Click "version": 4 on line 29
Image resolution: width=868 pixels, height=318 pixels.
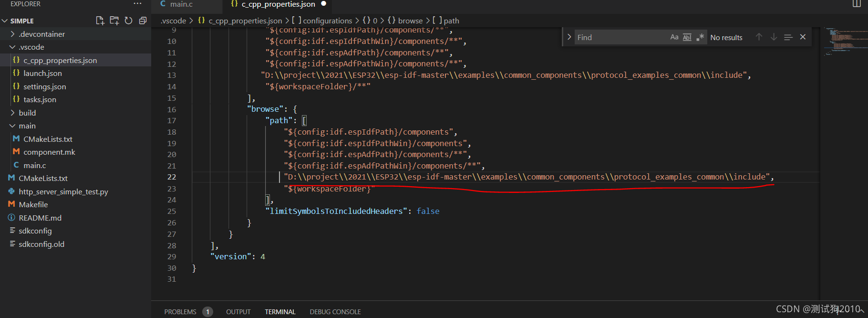pos(238,257)
